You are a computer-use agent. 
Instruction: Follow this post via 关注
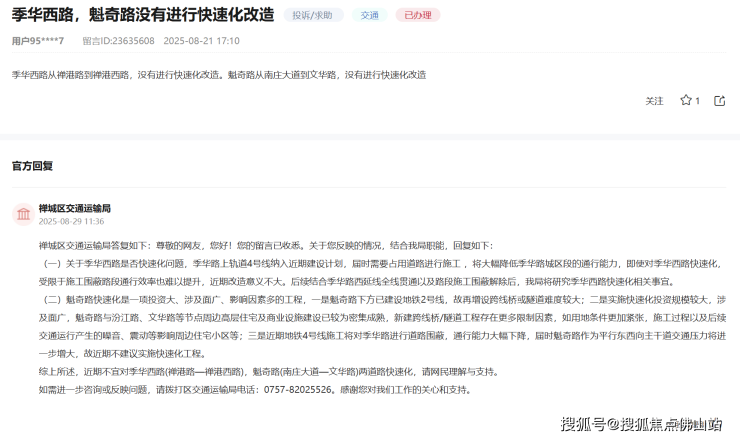654,101
